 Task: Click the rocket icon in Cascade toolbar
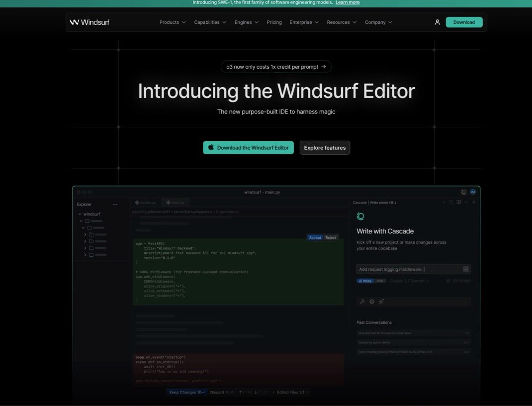(381, 302)
